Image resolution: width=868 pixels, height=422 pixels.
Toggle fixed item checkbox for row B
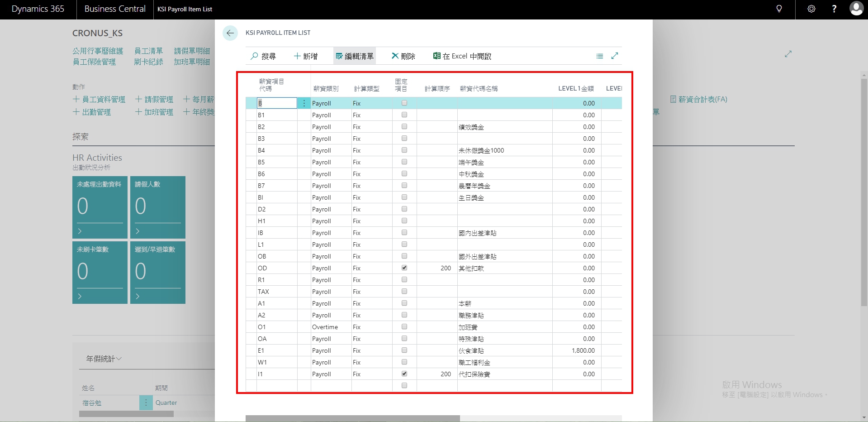pyautogui.click(x=404, y=103)
